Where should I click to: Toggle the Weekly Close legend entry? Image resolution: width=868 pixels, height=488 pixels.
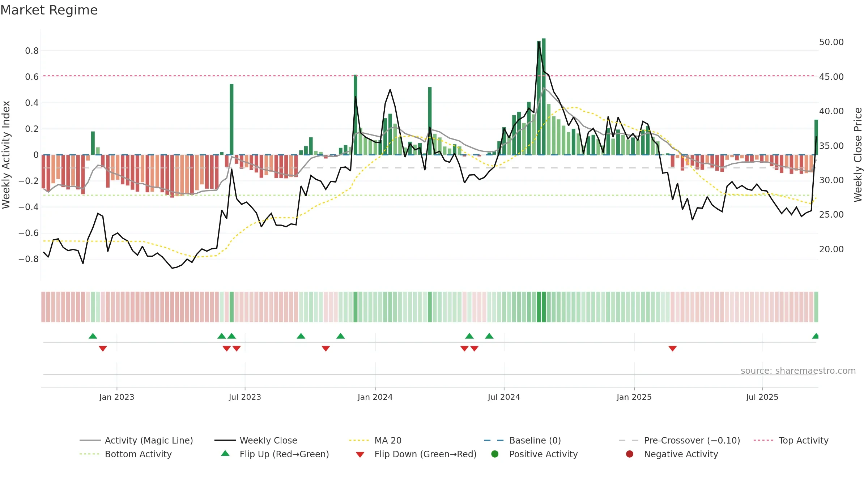click(x=256, y=440)
